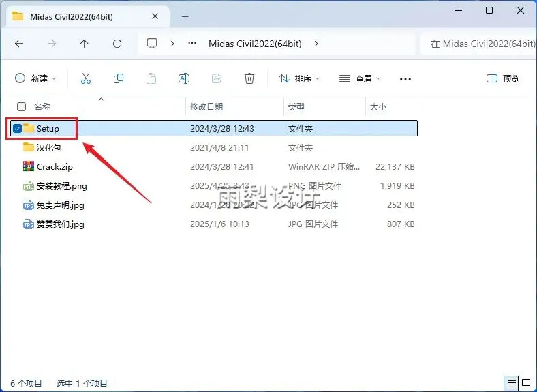537x392 pixels.
Task: Click the Setup folder icon
Action: tap(29, 128)
